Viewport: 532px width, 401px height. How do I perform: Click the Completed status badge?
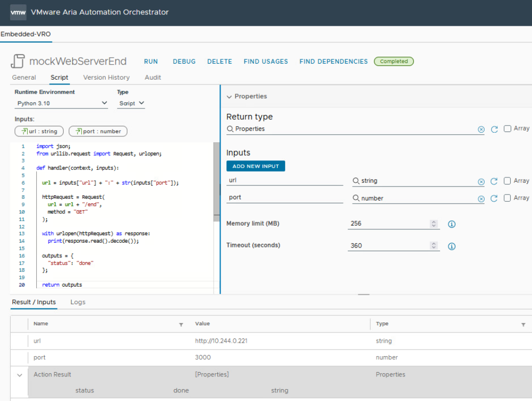(x=394, y=61)
